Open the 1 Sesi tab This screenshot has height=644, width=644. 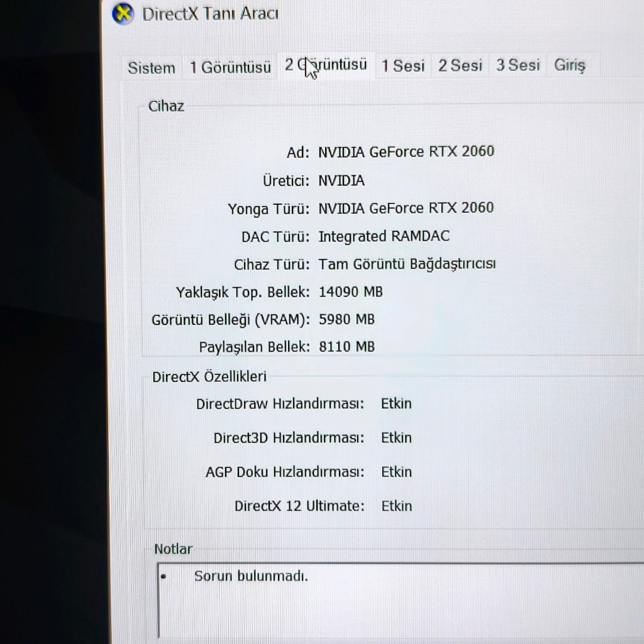403,65
